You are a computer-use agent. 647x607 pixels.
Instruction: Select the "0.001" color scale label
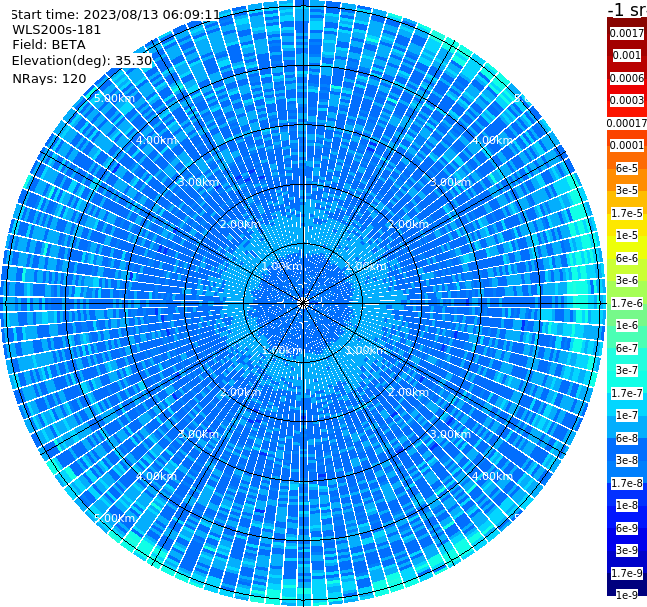click(x=627, y=55)
